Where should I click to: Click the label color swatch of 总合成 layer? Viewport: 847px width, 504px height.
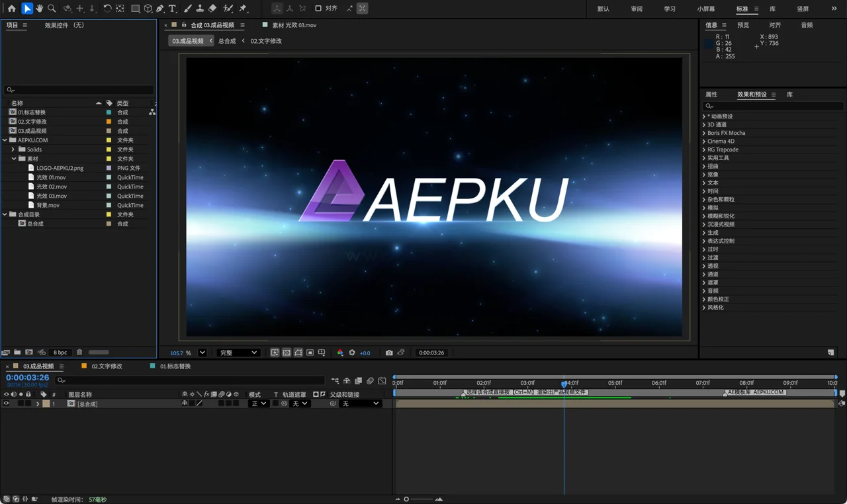pos(46,403)
